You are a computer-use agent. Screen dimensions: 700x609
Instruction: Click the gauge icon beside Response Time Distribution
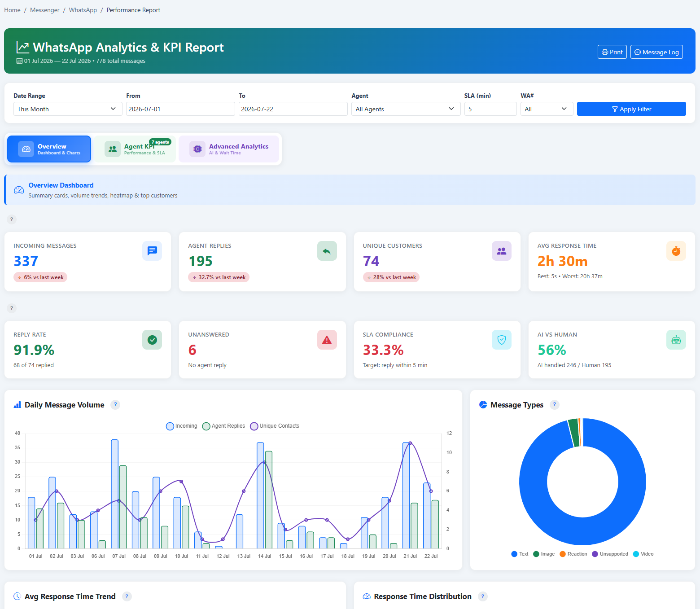pos(367,596)
